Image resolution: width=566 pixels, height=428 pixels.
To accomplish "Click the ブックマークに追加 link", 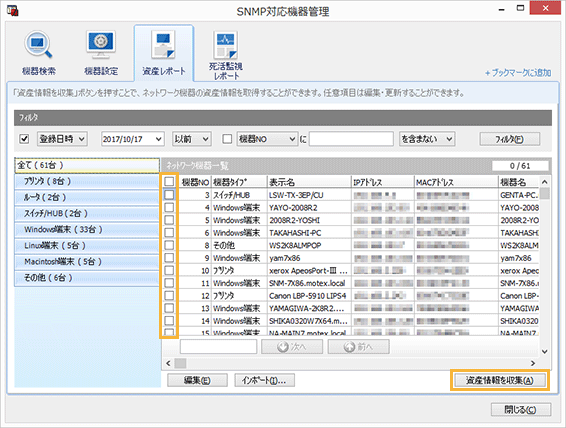I will [518, 73].
